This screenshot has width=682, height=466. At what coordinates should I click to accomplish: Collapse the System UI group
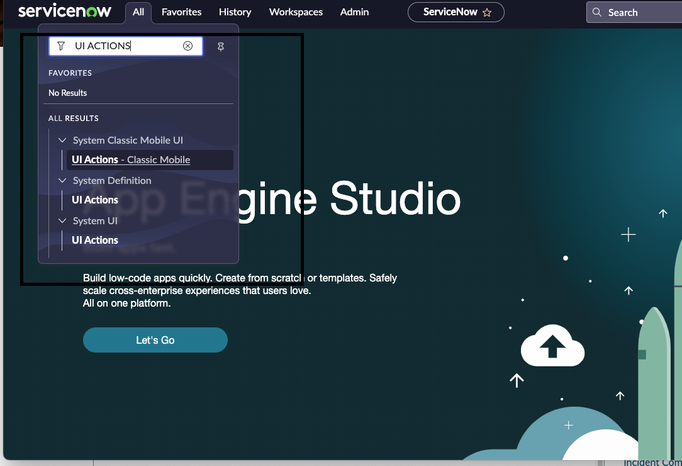point(62,221)
